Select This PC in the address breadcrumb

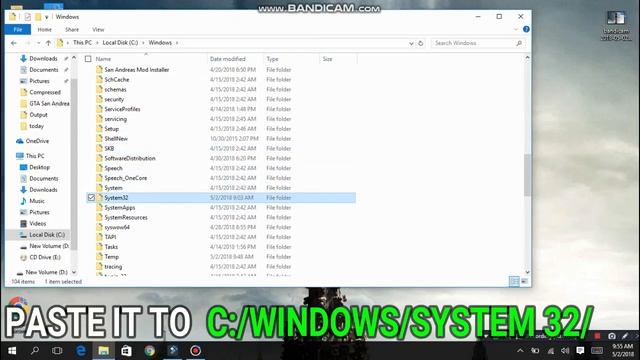tap(82, 43)
